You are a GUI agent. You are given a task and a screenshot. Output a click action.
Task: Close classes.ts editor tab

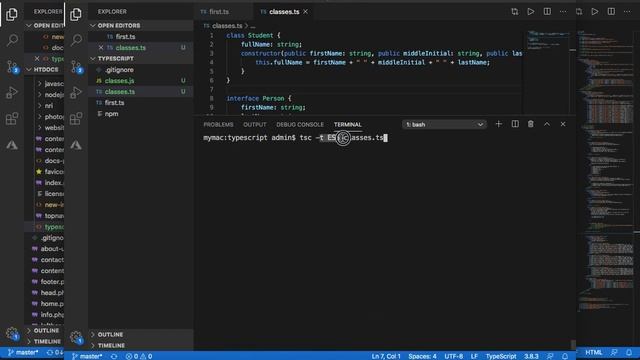[x=305, y=12]
